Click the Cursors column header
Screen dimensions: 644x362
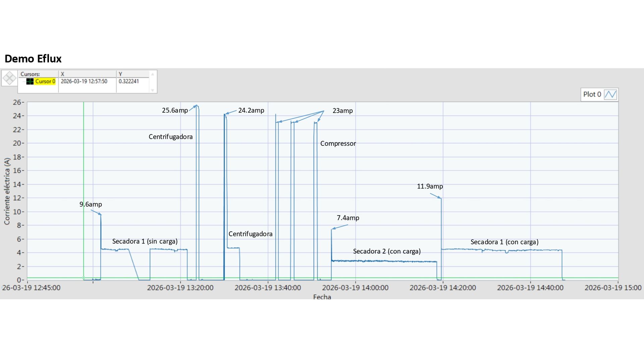30,74
